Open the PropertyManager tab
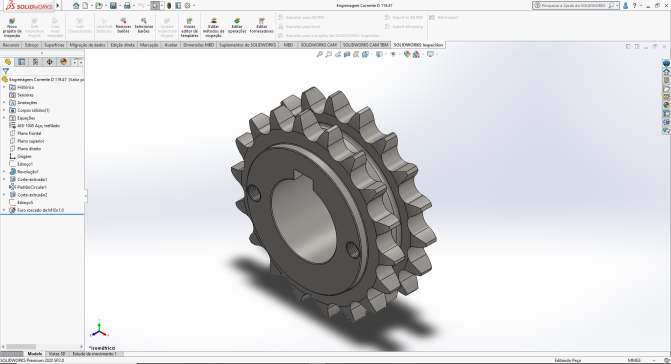The height and width of the screenshot is (364, 671). (22, 62)
